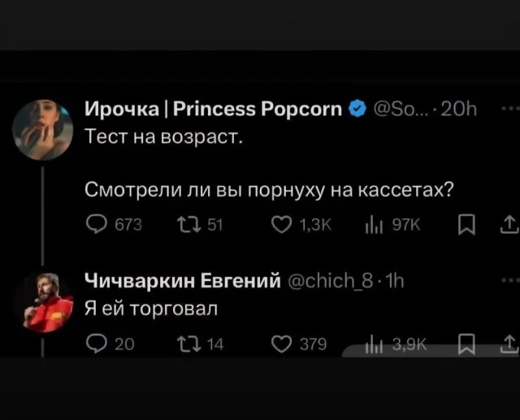Open Ирочка Princess Popcorn profile avatar
The height and width of the screenshot is (420, 520).
pyautogui.click(x=42, y=129)
